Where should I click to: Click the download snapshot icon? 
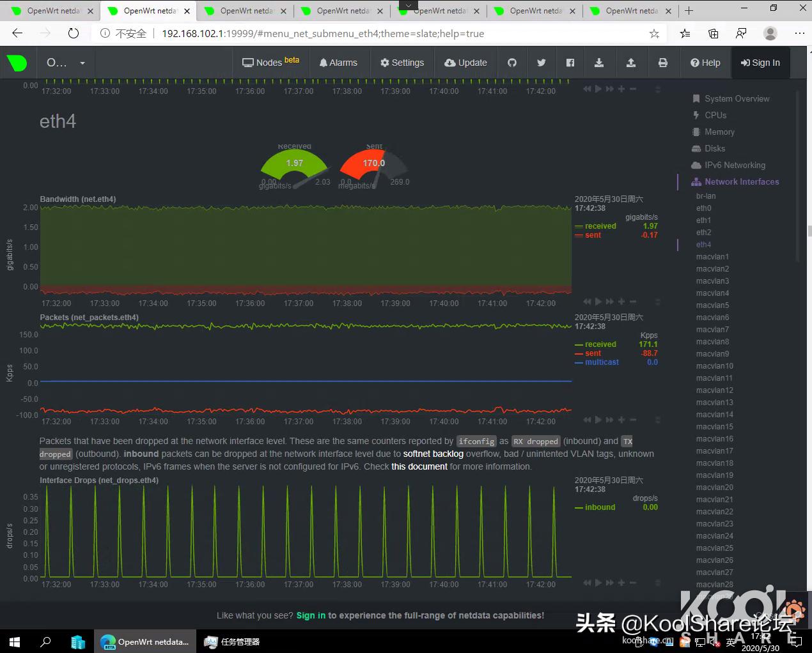click(x=599, y=63)
